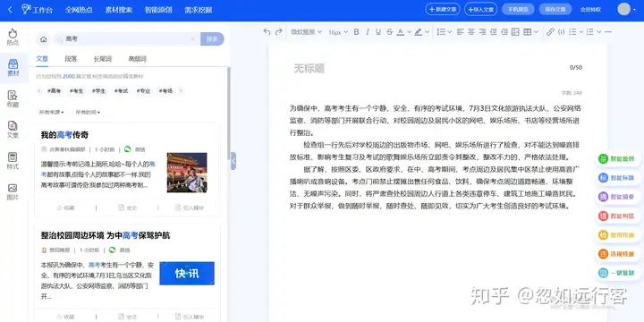Switch to the 长尾词 tab
This screenshot has height=322, width=644.
[103, 59]
